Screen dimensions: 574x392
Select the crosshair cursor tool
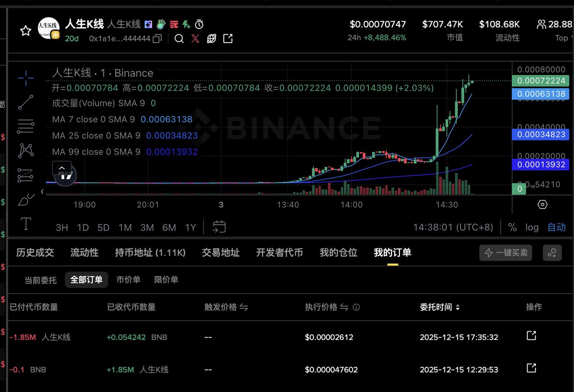tap(26, 77)
